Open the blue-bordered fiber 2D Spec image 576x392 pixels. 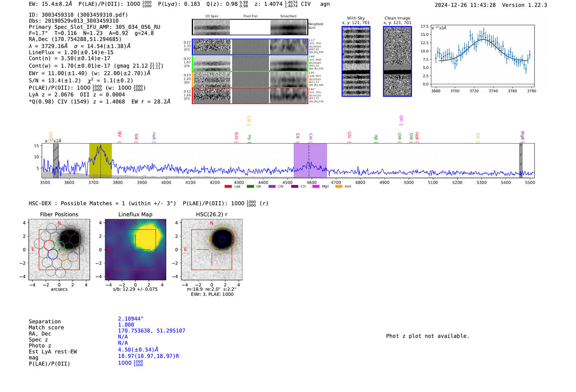212,46
